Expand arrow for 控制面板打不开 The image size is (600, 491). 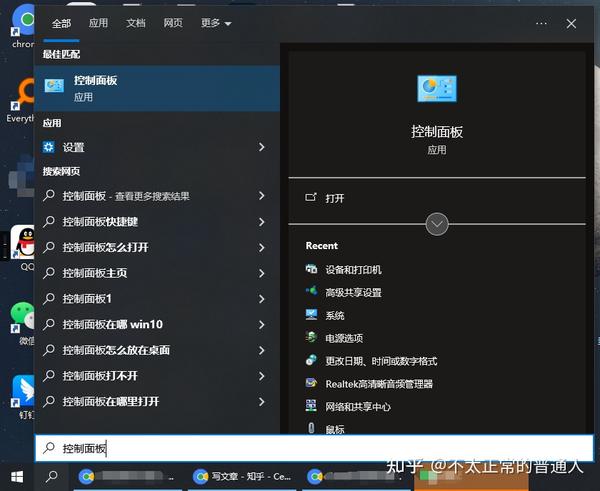261,376
